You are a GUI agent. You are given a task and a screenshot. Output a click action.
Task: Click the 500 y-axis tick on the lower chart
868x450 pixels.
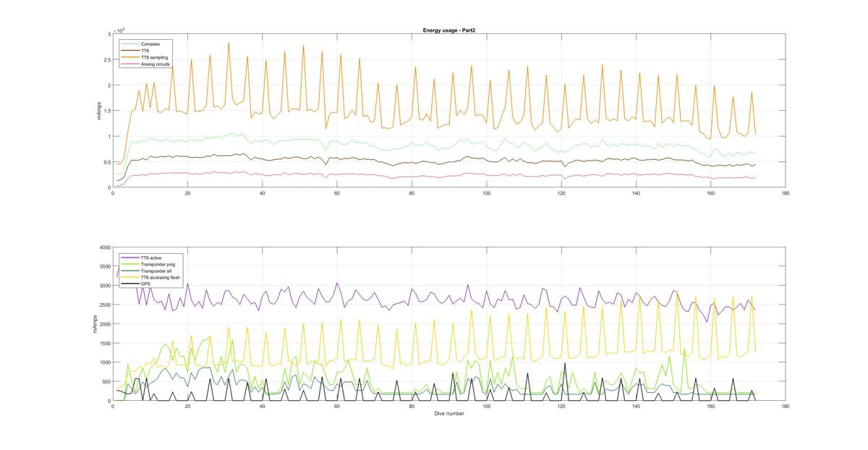106,382
